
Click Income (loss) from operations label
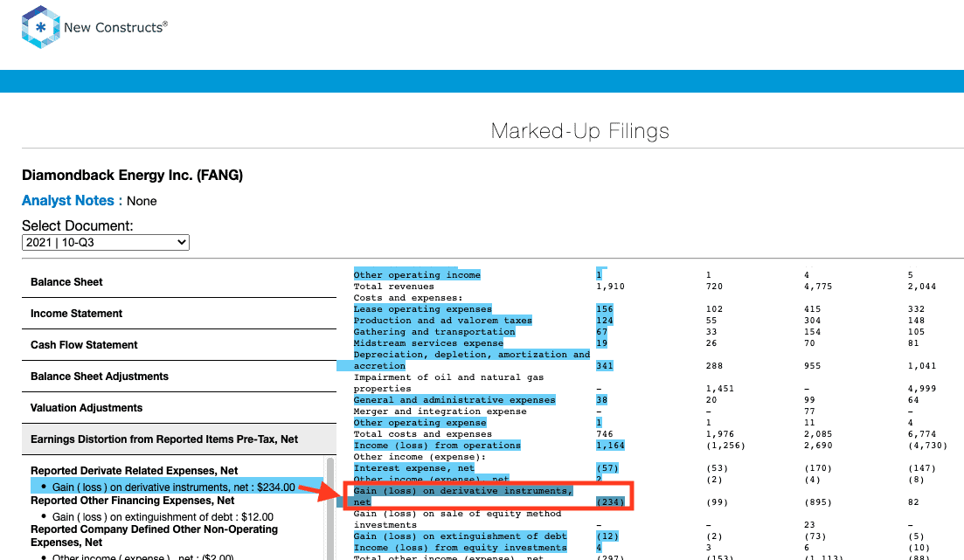coord(437,445)
